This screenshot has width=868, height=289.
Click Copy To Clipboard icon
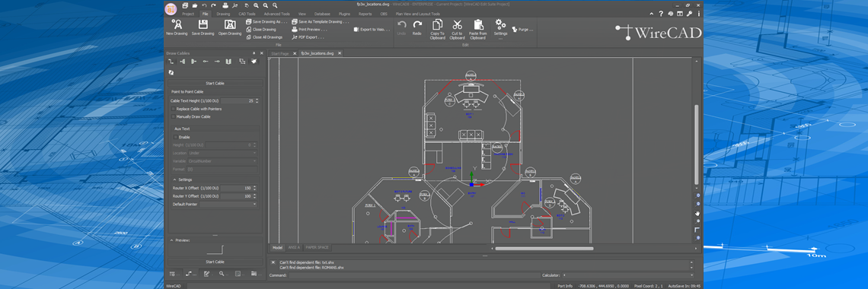pyautogui.click(x=437, y=24)
